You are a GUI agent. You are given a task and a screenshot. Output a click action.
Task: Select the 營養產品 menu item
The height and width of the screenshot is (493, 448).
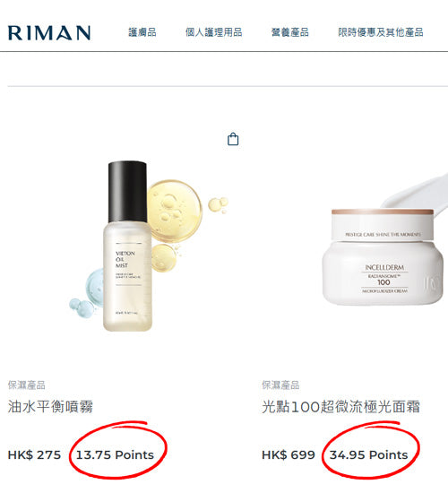pos(290,32)
